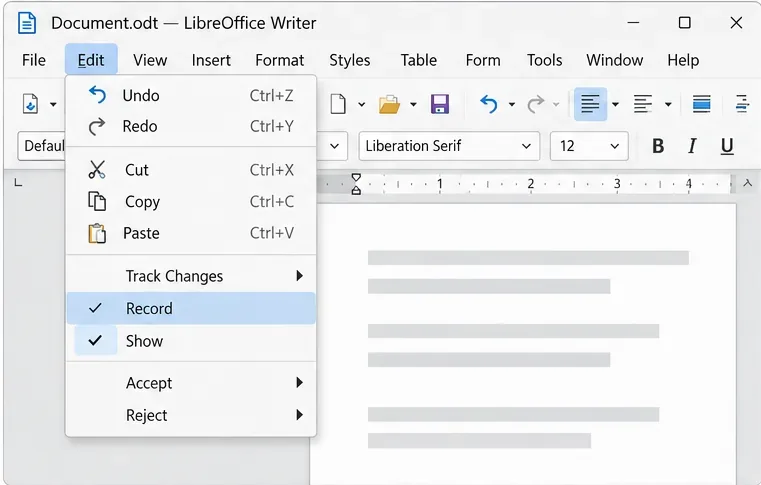
Task: Open the paragraph style dropdown chevron
Action: tap(334, 146)
